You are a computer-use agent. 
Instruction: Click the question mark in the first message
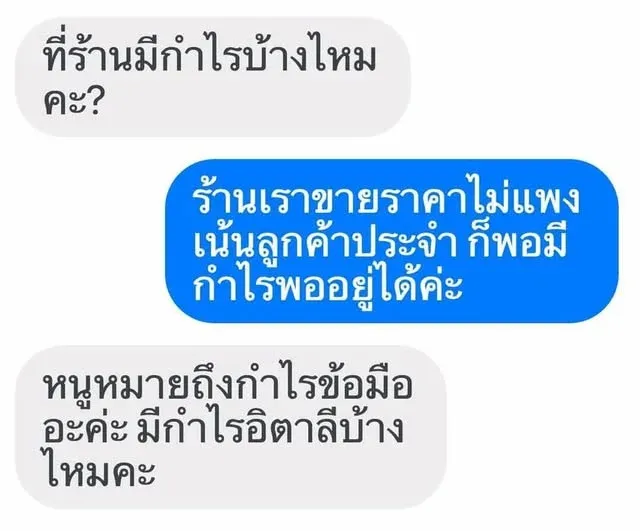92,100
